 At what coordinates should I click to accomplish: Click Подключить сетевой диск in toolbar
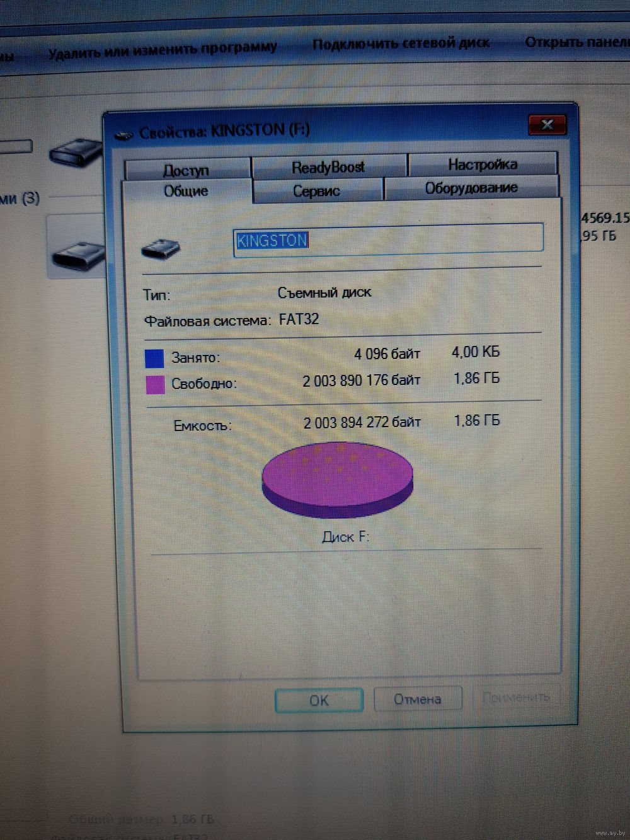coord(401,43)
